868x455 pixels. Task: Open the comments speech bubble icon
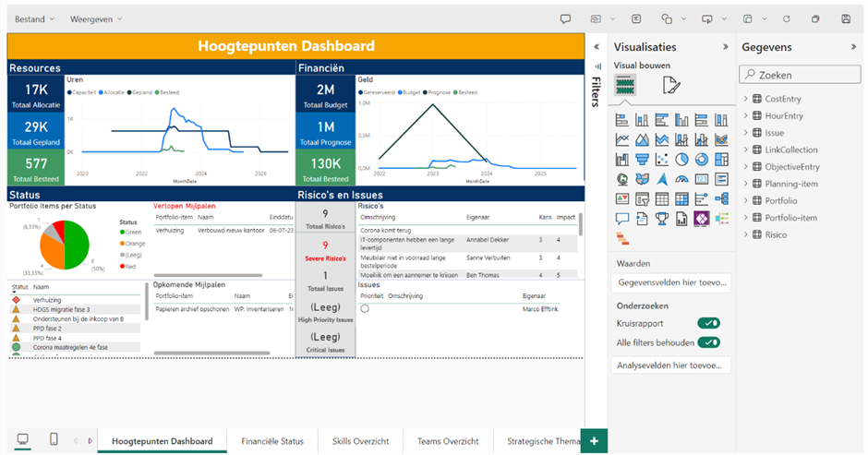click(x=565, y=18)
